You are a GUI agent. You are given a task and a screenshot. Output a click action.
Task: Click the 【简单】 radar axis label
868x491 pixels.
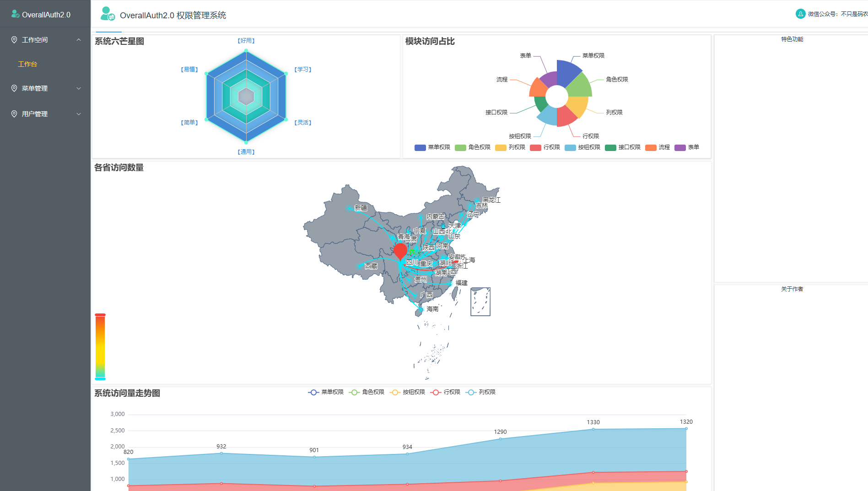(x=189, y=123)
